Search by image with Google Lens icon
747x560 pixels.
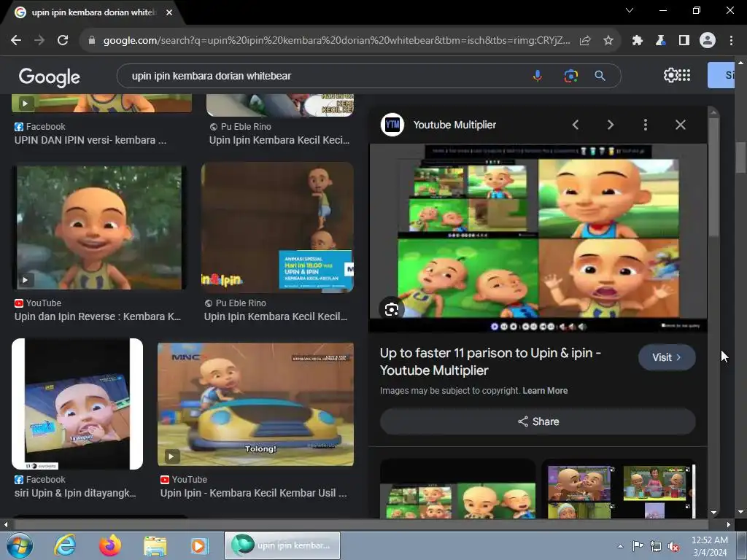pos(570,76)
